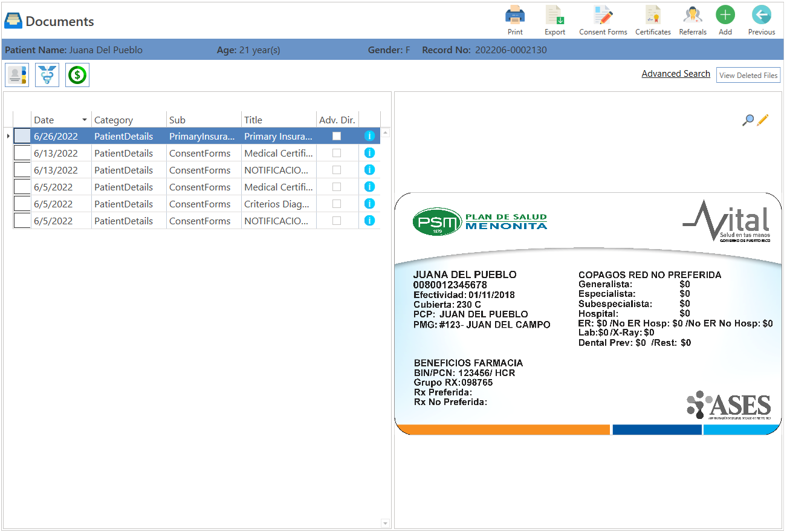Select the 'PrimaryInsura...' sub cell
Image resolution: width=787 pixels, height=532 pixels.
pos(204,136)
